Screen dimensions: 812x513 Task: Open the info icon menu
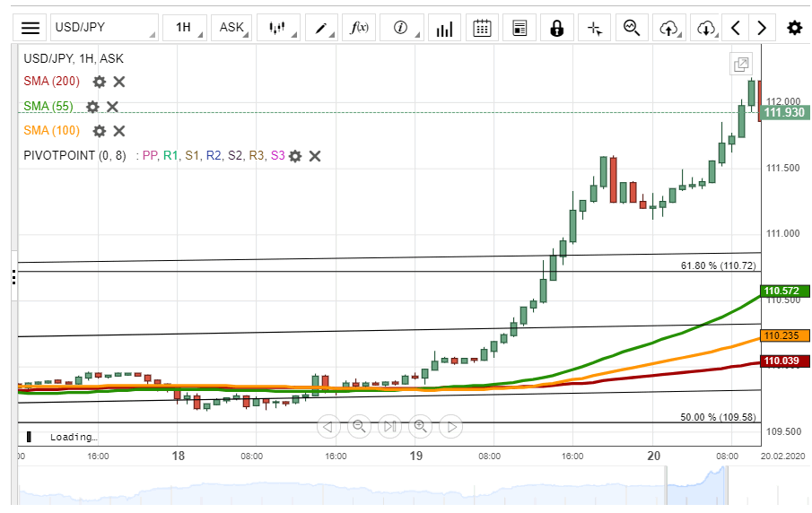[401, 28]
